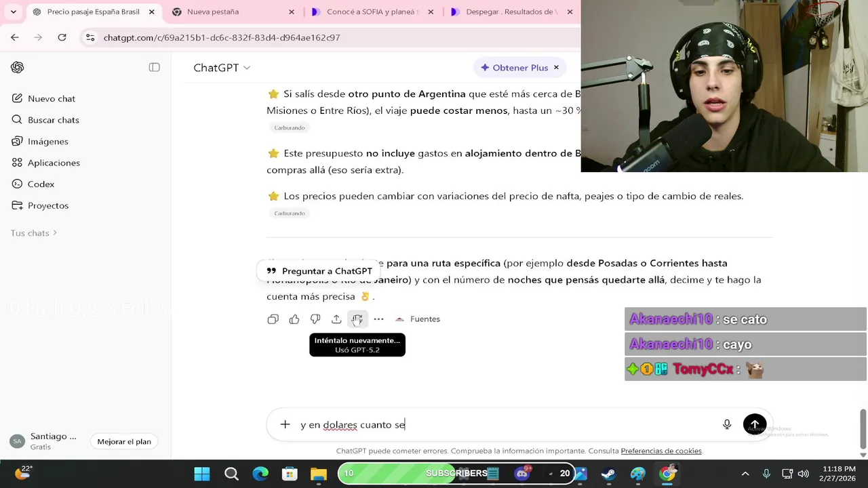Open the attachments plus button

[285, 424]
